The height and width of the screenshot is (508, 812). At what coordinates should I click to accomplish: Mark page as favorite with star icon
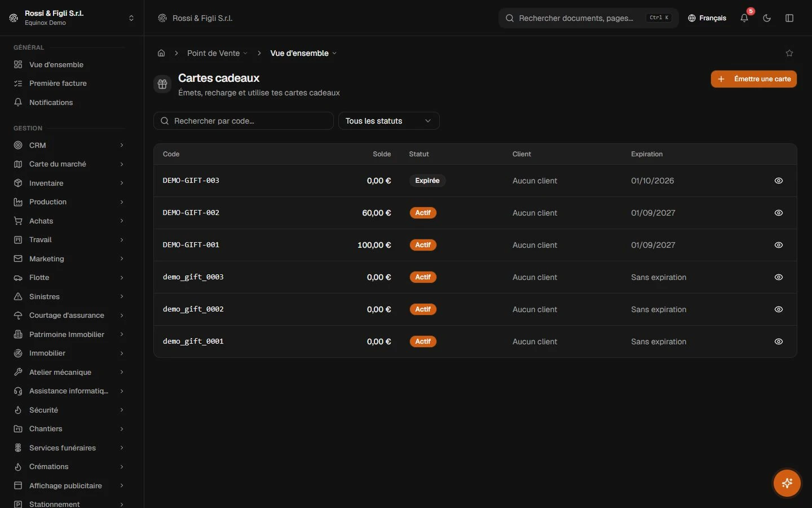(789, 53)
